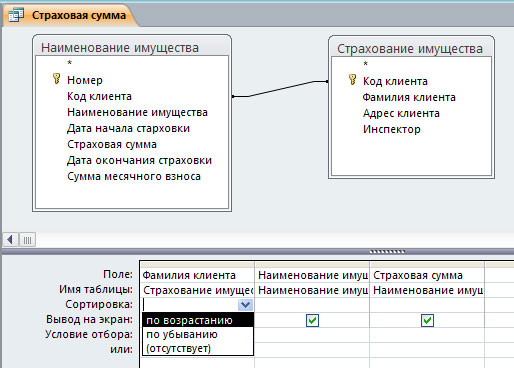Select Код клиента in Наименование имущества table
514x368 pixels.
coord(99,96)
